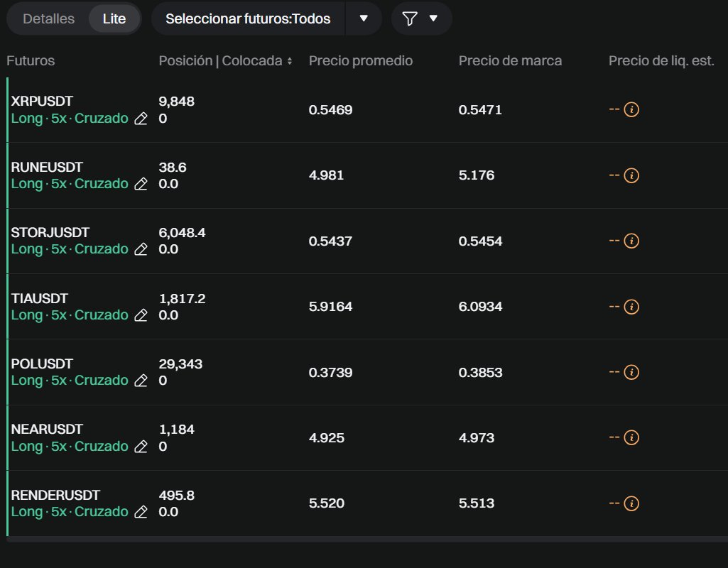
Task: Show liquidation price info for XRPUSDT
Action: pos(631,110)
